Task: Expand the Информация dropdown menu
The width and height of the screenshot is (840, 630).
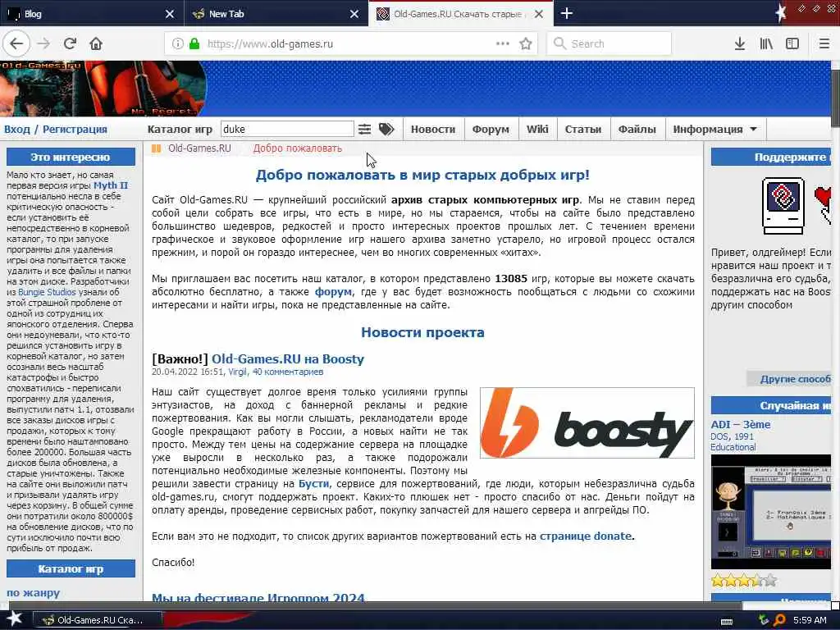Action: coord(714,129)
